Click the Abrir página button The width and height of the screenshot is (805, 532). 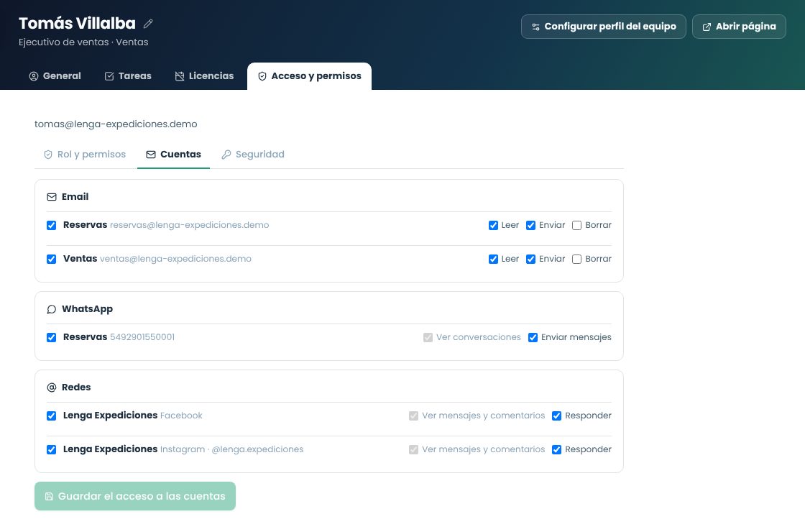pos(739,27)
